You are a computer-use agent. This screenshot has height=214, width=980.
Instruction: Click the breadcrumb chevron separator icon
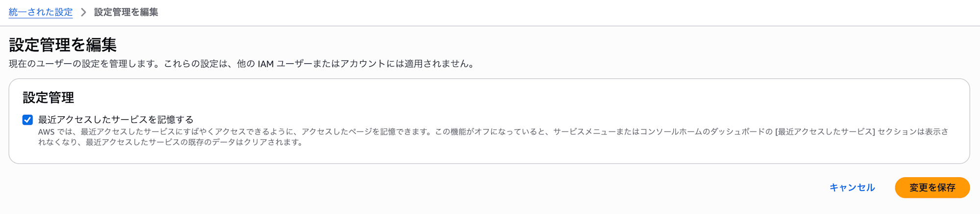pyautogui.click(x=83, y=12)
